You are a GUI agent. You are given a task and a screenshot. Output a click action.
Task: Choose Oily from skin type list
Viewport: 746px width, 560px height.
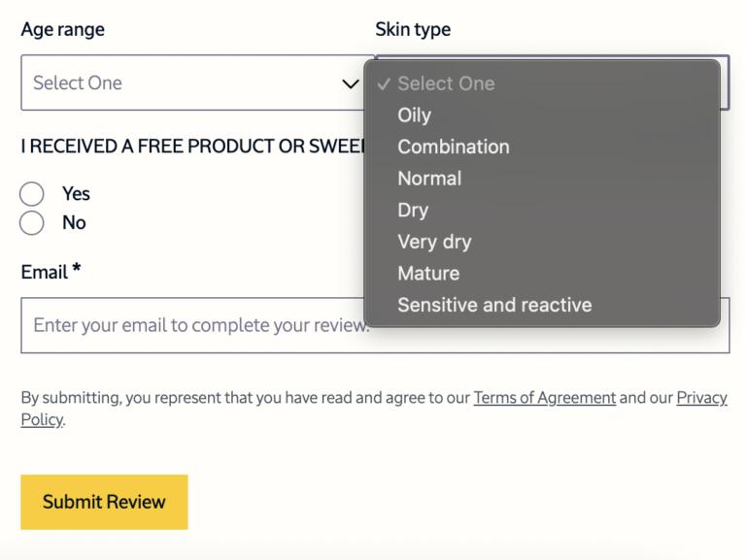415,115
